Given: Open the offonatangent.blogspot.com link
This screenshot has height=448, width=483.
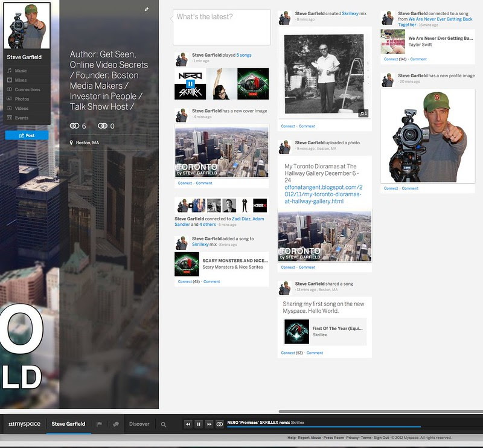Looking at the screenshot, I should 324,194.
